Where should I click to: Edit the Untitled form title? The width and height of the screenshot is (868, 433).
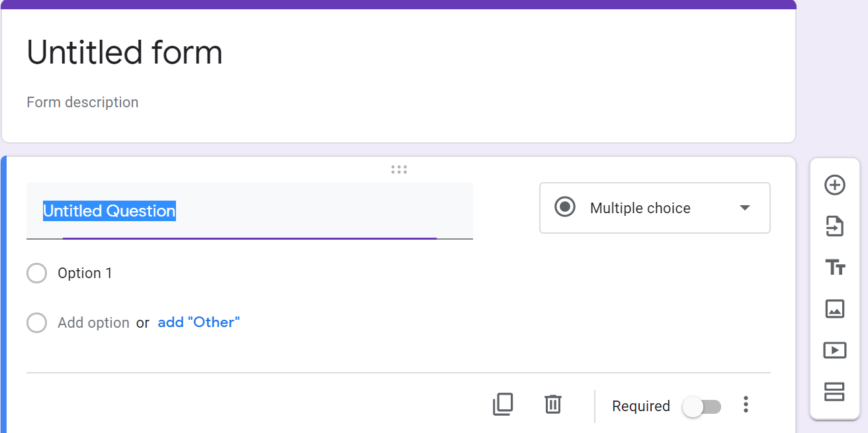tap(124, 52)
